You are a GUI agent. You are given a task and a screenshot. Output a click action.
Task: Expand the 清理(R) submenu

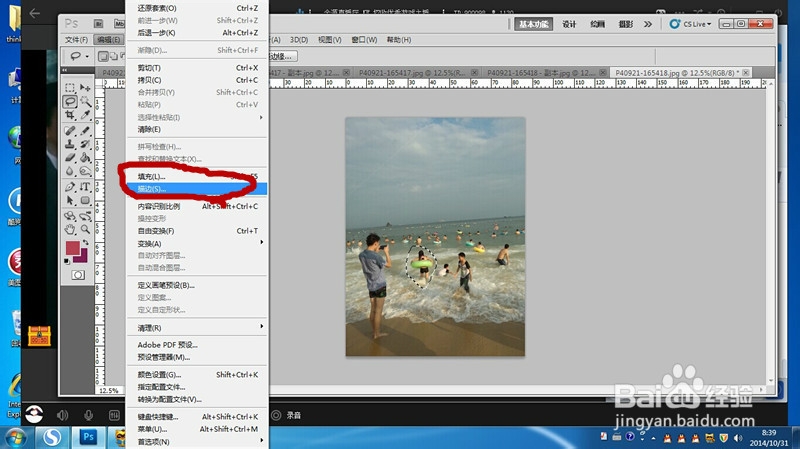(x=197, y=328)
